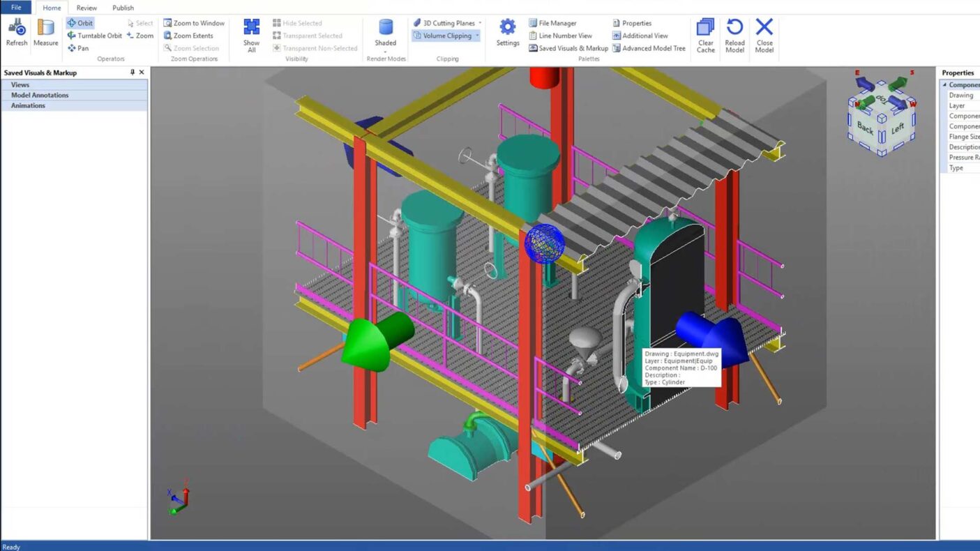Click the Back face of view cube
Viewport: 980px width, 551px height.
865,128
